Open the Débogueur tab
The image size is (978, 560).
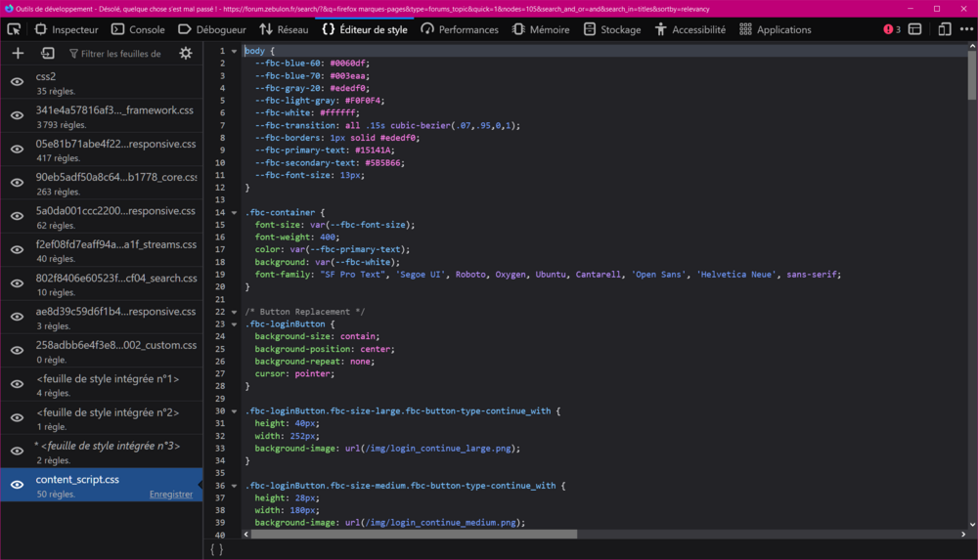click(x=212, y=29)
